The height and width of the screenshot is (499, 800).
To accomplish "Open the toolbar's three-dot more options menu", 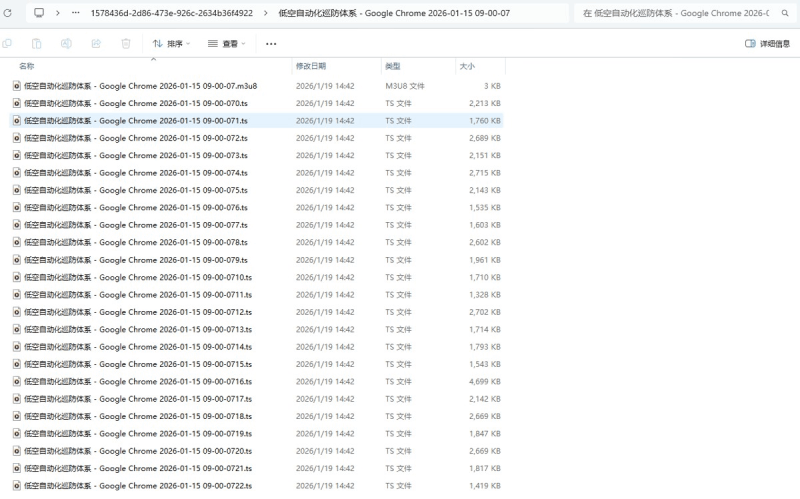I will pyautogui.click(x=271, y=44).
